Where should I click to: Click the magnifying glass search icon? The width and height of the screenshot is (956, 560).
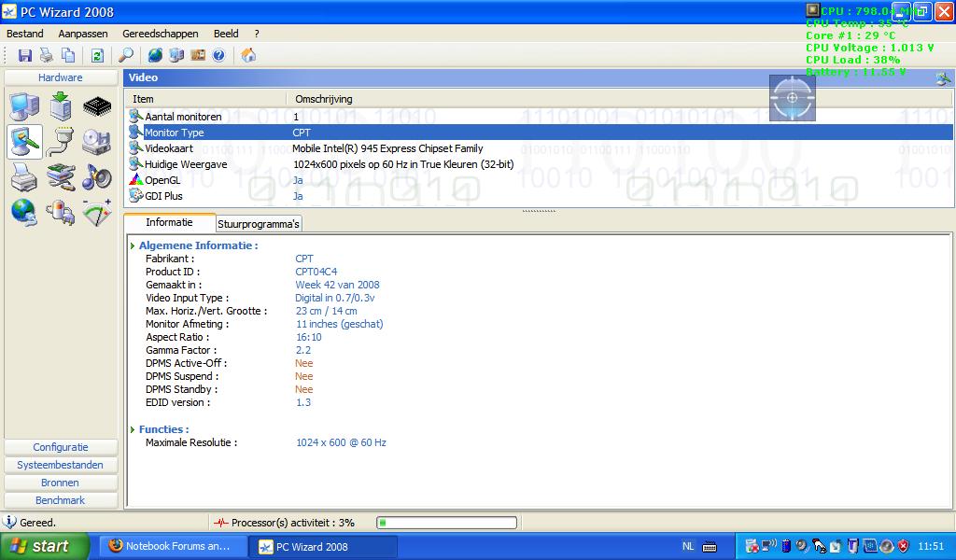click(x=126, y=56)
